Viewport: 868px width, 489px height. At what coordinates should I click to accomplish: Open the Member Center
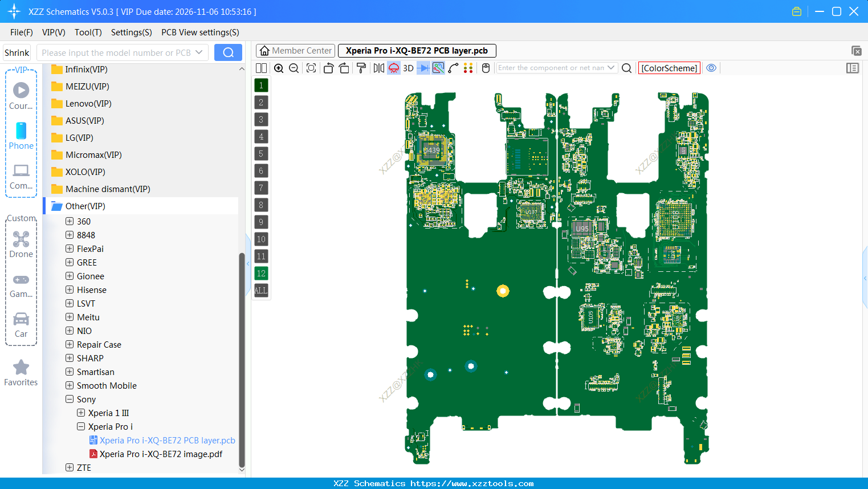[295, 51]
